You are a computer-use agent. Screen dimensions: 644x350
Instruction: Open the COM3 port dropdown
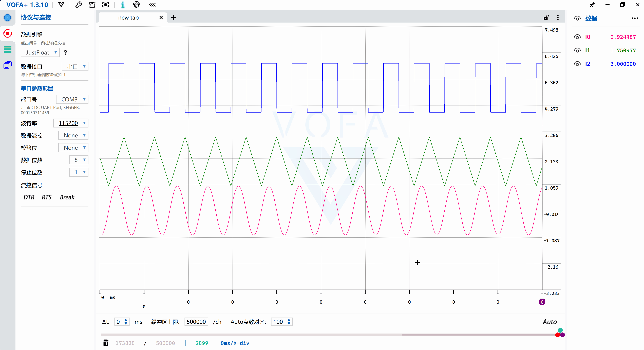coord(72,99)
